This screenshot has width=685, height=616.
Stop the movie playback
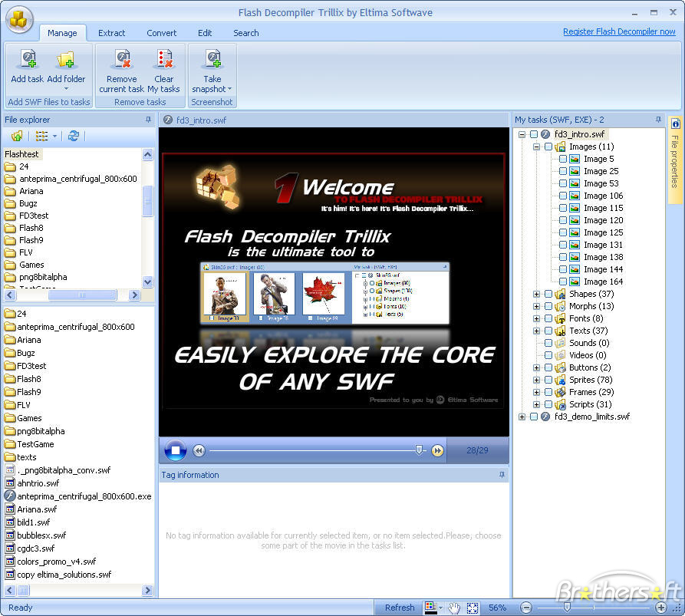pyautogui.click(x=176, y=450)
